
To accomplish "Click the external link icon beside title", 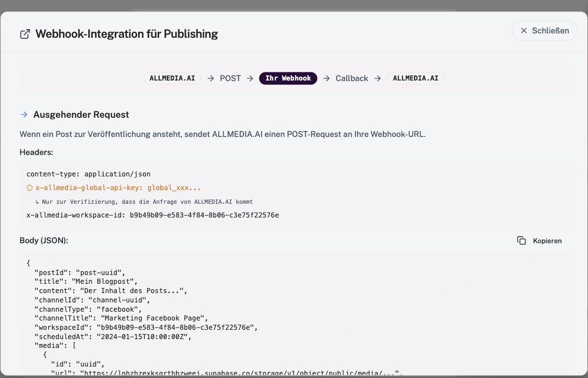I will (25, 34).
